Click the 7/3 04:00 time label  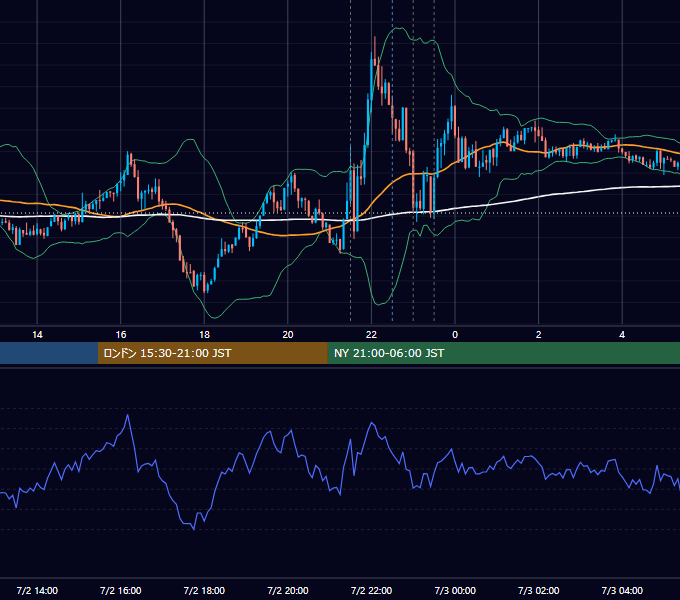[622, 590]
